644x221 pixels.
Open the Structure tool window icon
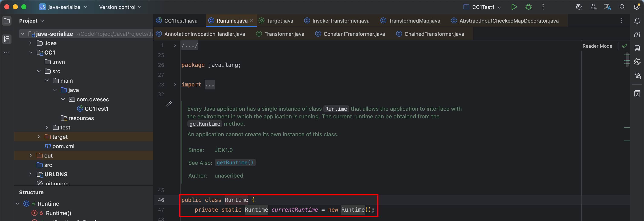tap(7, 39)
